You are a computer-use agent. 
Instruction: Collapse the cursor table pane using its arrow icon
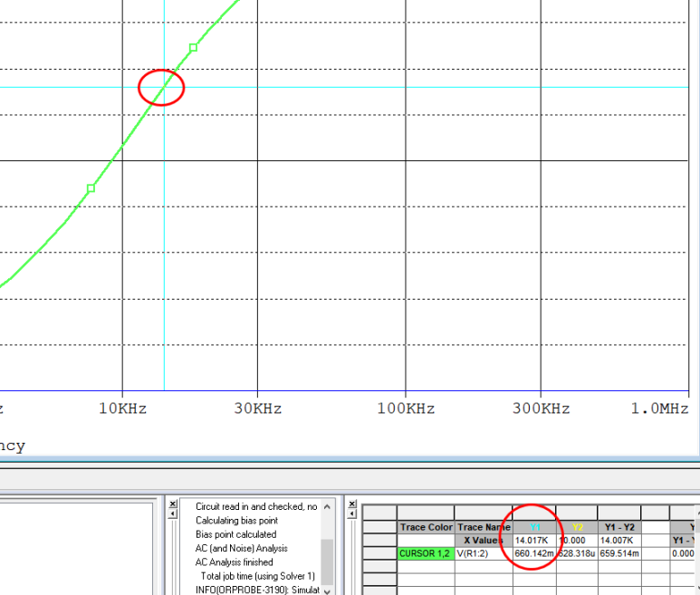tap(352, 513)
